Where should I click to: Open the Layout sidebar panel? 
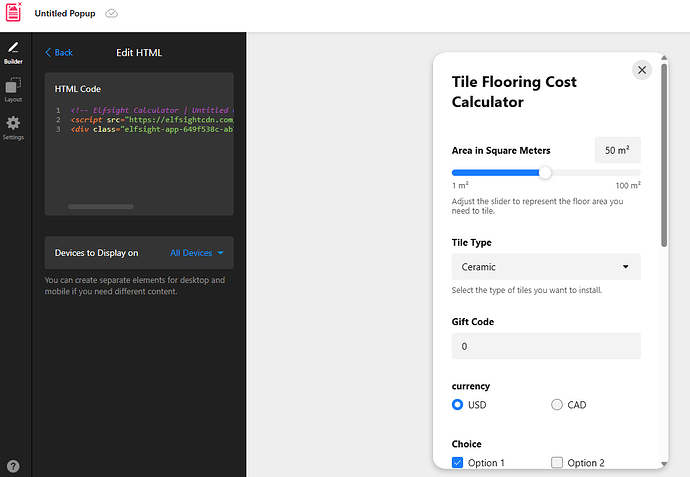tap(14, 90)
